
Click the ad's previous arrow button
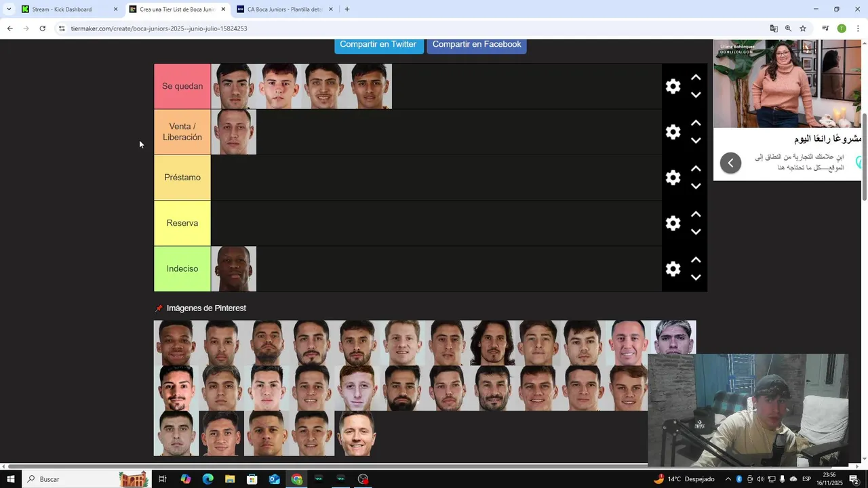[730, 163]
